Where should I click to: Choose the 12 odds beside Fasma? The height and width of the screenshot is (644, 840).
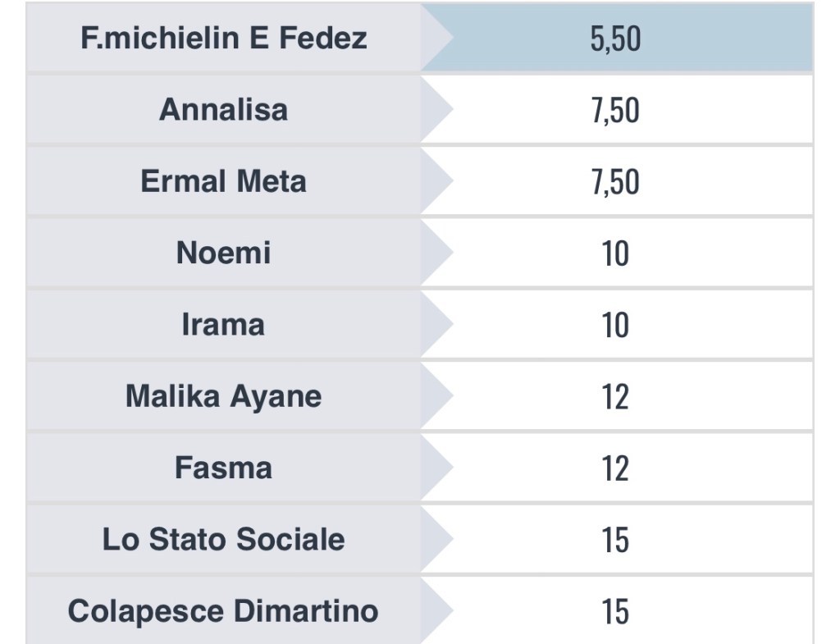click(x=615, y=468)
